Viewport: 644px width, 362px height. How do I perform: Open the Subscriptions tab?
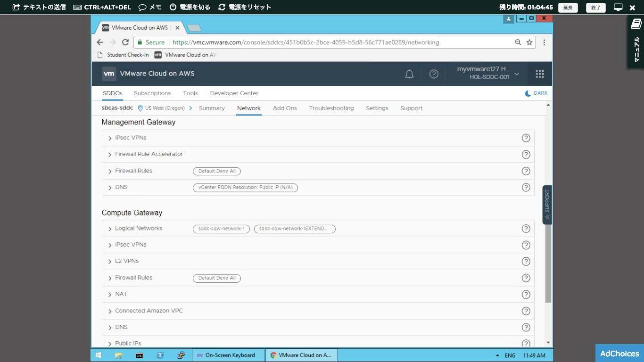(x=152, y=93)
